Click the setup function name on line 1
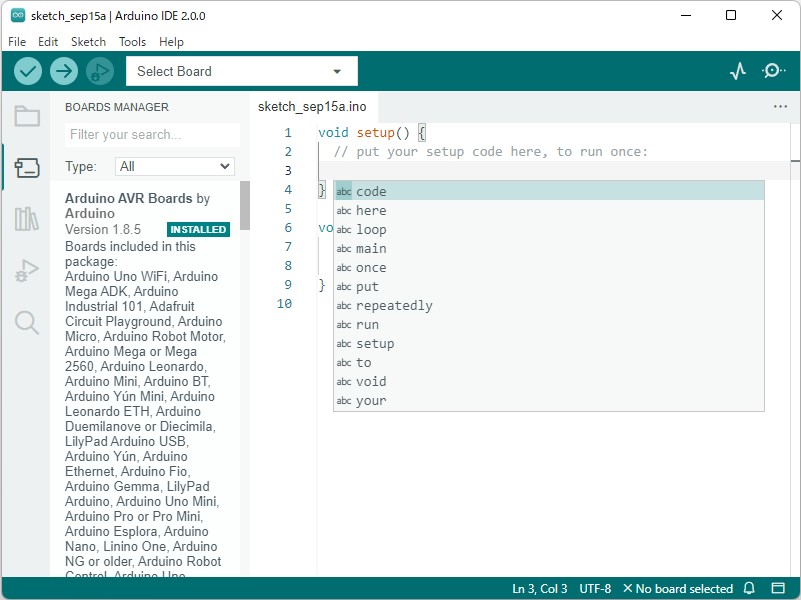The image size is (801, 600). click(375, 133)
